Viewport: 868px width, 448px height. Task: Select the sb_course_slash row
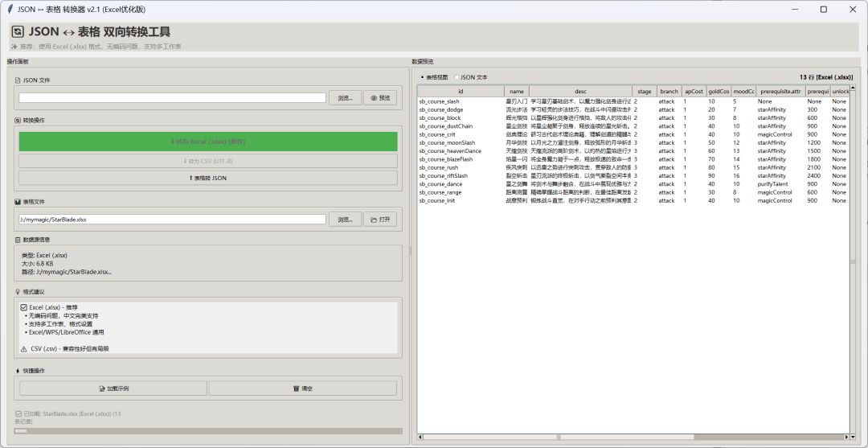coord(633,101)
